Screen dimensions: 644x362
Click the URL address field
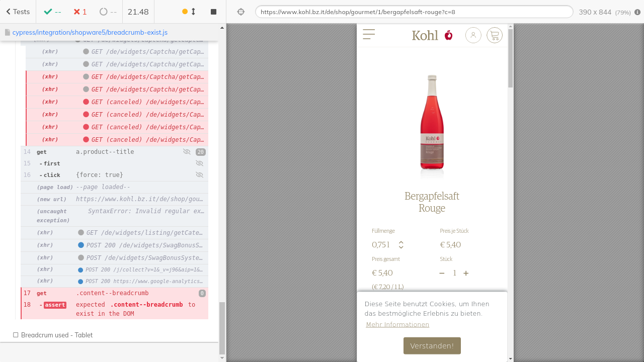414,12
